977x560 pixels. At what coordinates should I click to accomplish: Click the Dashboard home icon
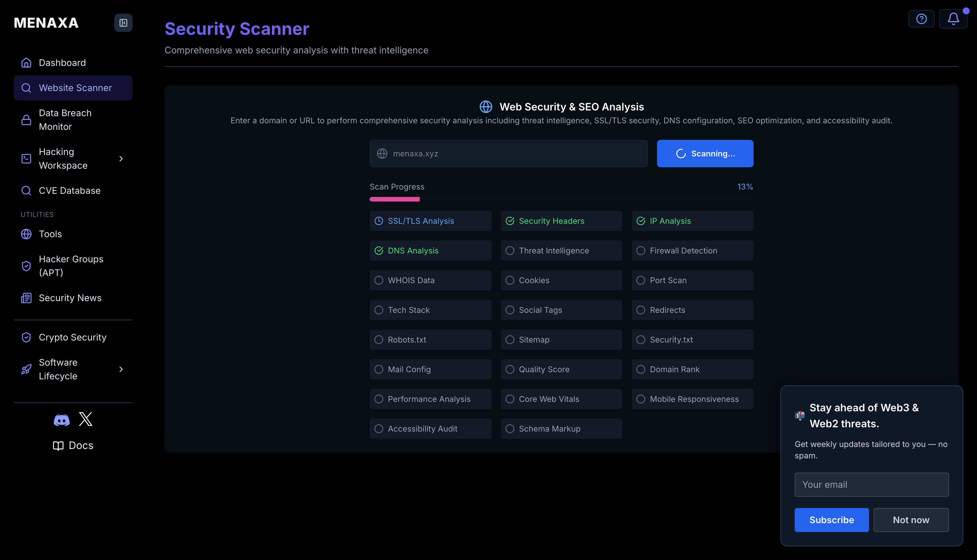pyautogui.click(x=26, y=63)
